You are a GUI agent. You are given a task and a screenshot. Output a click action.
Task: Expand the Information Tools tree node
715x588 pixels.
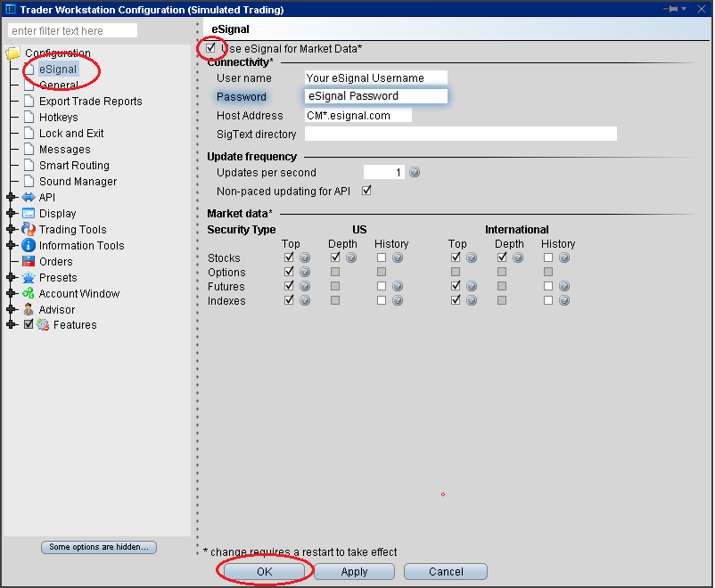11,245
